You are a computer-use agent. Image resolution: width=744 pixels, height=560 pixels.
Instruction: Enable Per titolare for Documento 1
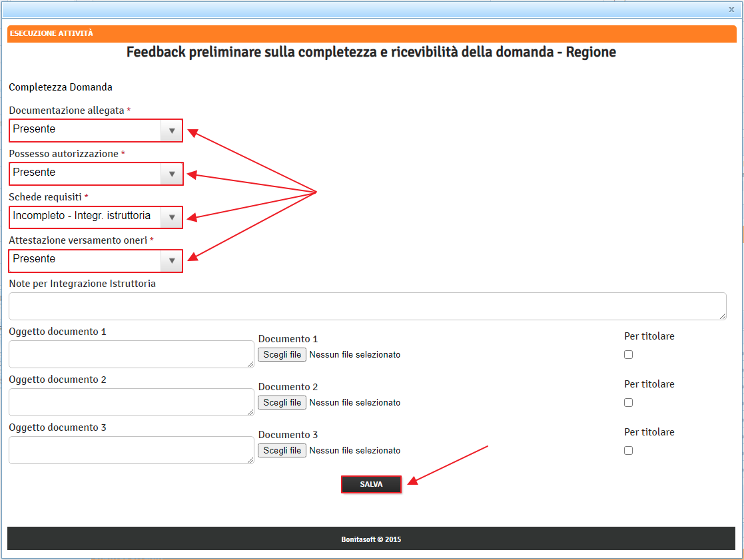pyautogui.click(x=628, y=355)
